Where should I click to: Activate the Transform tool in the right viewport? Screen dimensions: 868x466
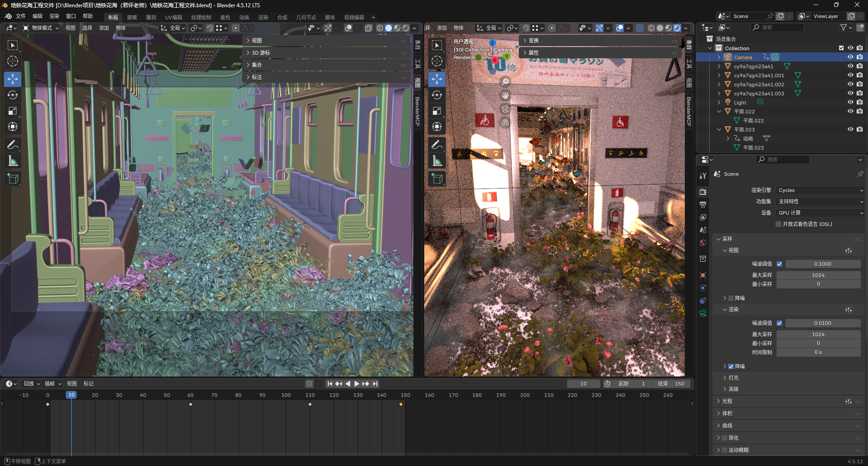(x=437, y=127)
